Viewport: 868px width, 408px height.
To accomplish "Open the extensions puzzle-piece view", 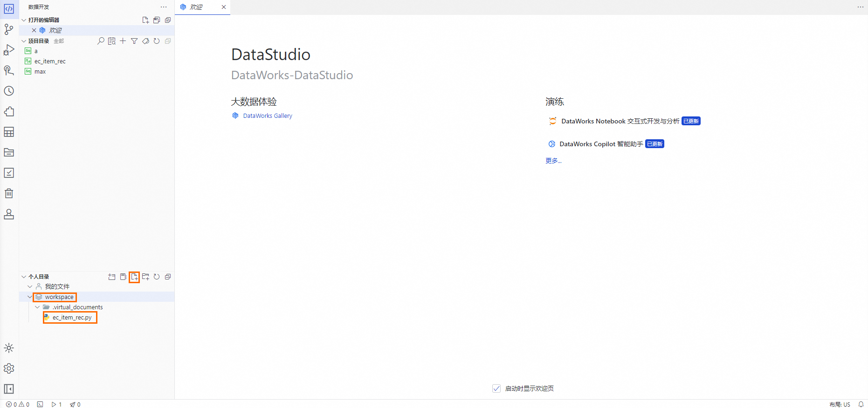I will click(x=9, y=111).
